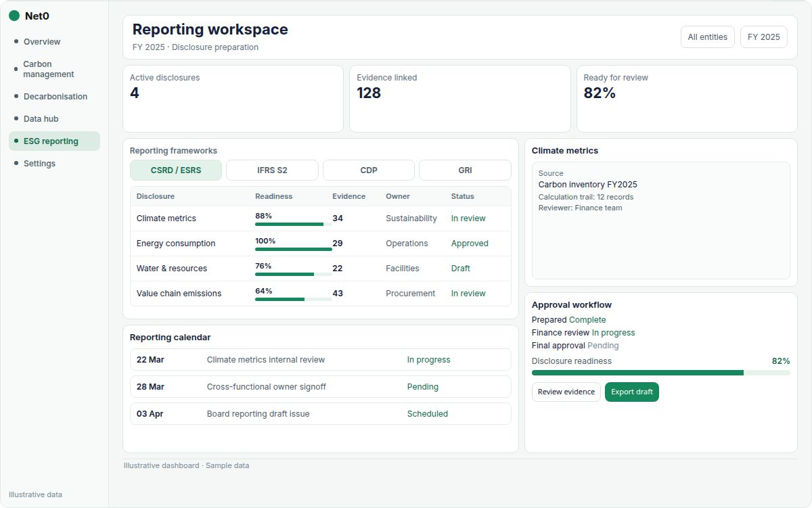Click the Climate metrics readiness bar
The image size is (812, 508).
(x=294, y=224)
